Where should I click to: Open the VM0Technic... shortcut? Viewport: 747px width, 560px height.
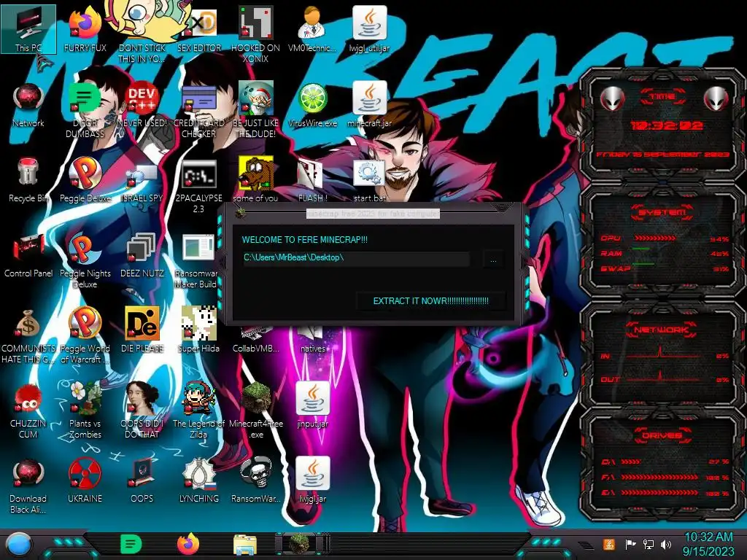click(312, 29)
